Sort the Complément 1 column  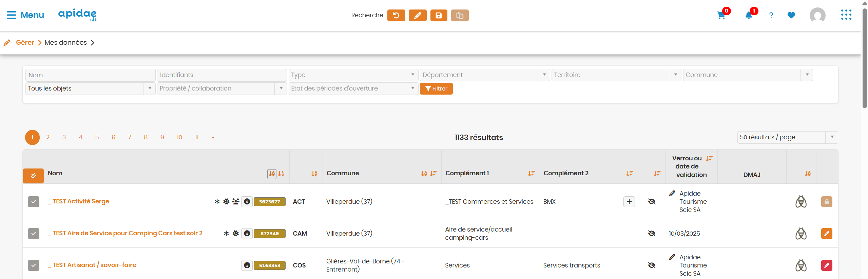pos(531,174)
